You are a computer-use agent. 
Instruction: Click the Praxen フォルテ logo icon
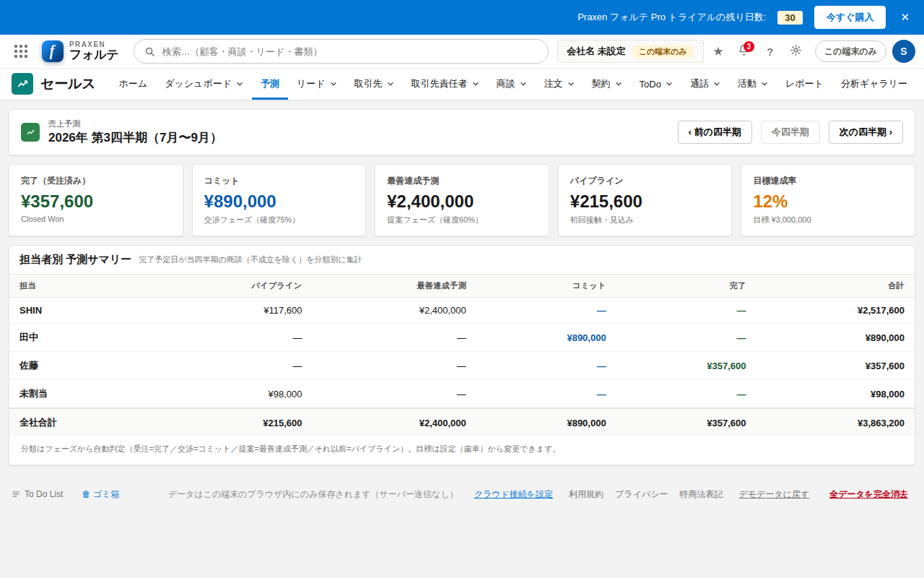pos(53,51)
